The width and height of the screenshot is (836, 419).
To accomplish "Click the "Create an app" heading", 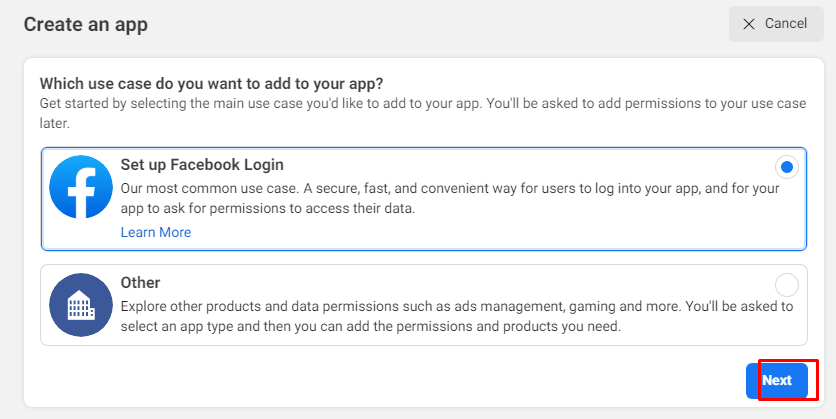I will [85, 24].
